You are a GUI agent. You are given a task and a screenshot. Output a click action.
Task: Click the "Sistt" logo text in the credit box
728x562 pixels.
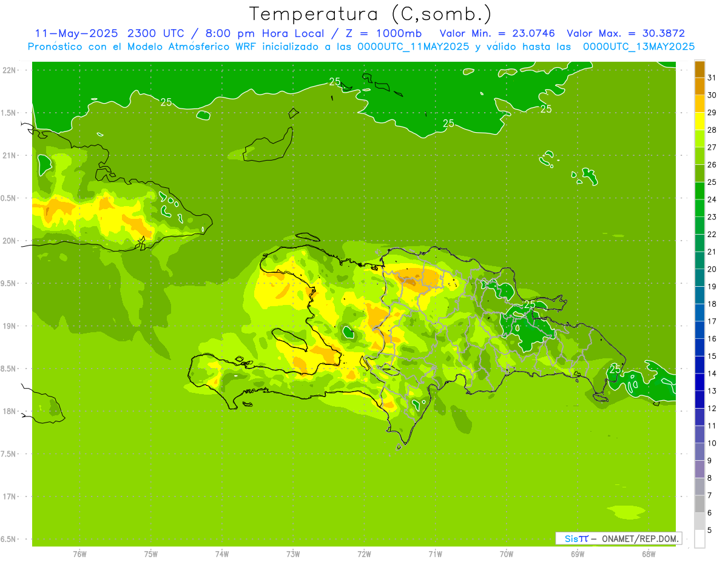[x=576, y=538]
